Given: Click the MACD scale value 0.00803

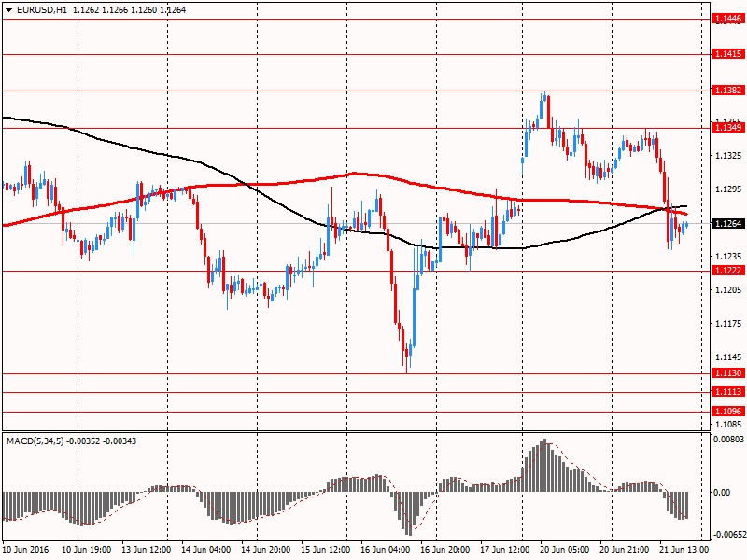Looking at the screenshot, I should pyautogui.click(x=728, y=439).
